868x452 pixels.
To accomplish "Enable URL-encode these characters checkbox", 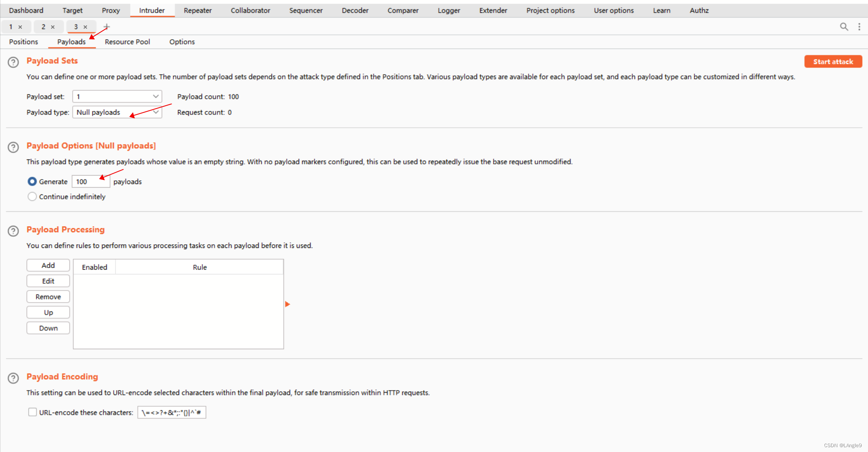I will pos(33,412).
